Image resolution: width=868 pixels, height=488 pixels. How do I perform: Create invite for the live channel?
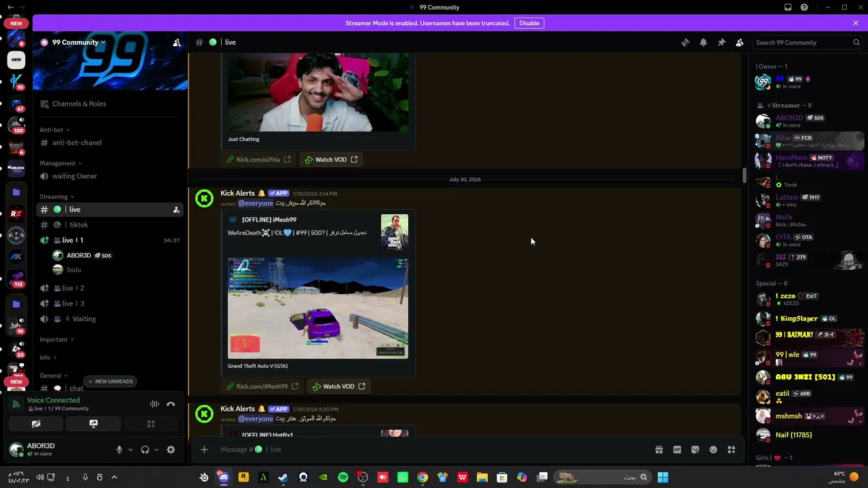(x=176, y=209)
